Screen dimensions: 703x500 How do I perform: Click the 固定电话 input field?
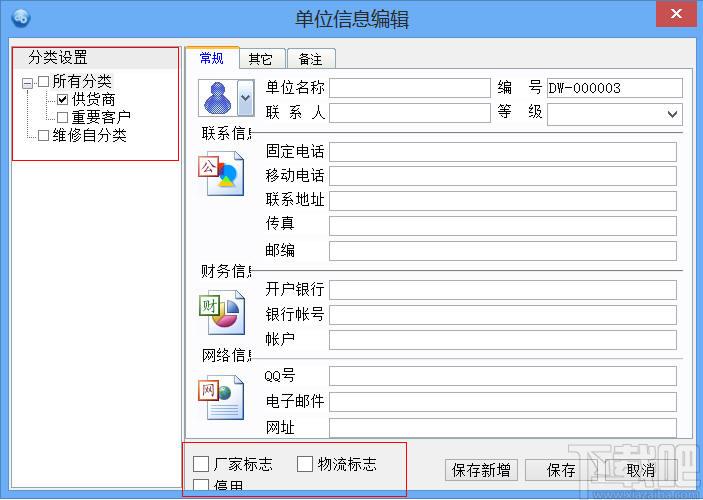(503, 152)
